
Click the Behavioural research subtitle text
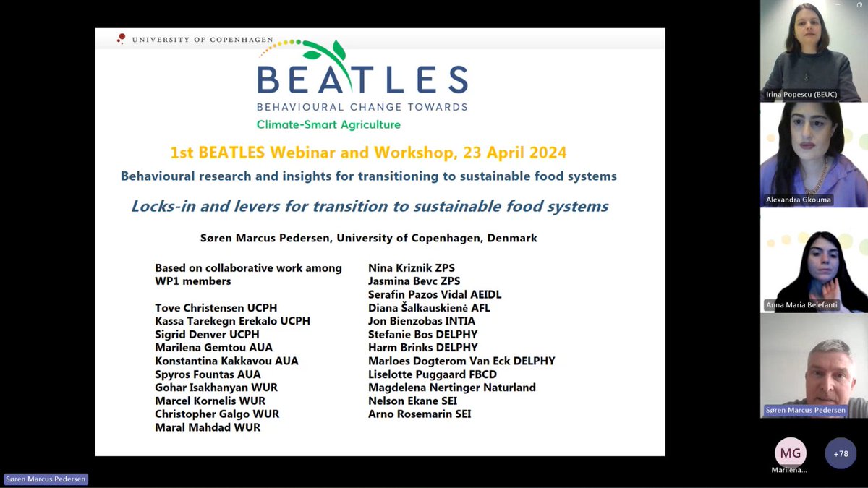(369, 176)
